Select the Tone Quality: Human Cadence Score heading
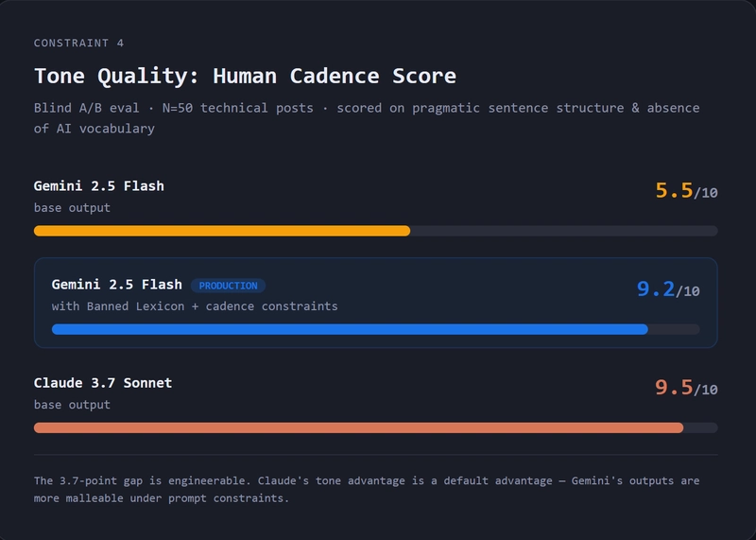Screen dimensions: 756x540 pos(245,76)
